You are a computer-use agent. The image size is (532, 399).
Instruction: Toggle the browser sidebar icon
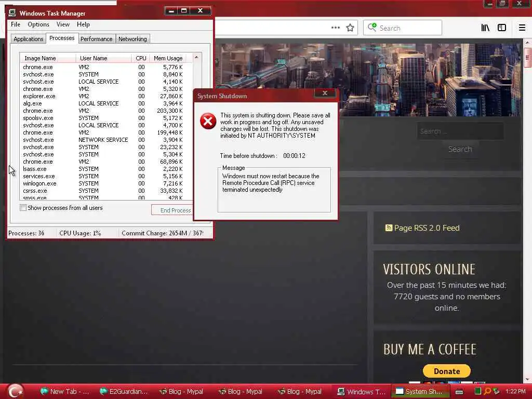click(502, 28)
